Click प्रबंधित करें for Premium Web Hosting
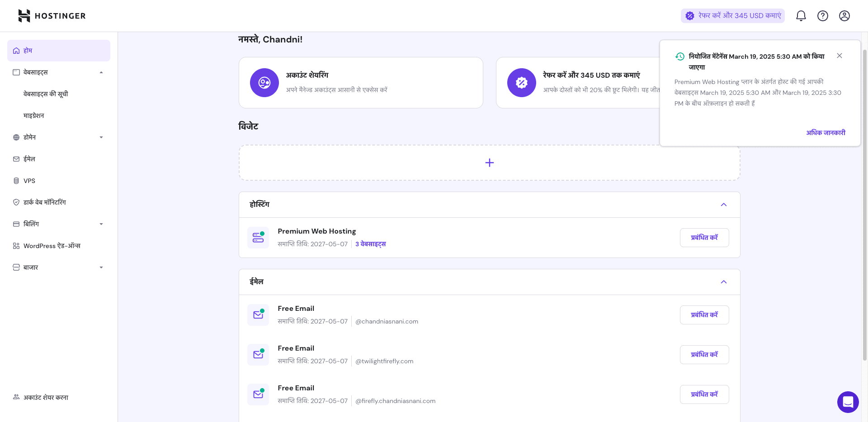Viewport: 868px width, 422px height. 704,238
